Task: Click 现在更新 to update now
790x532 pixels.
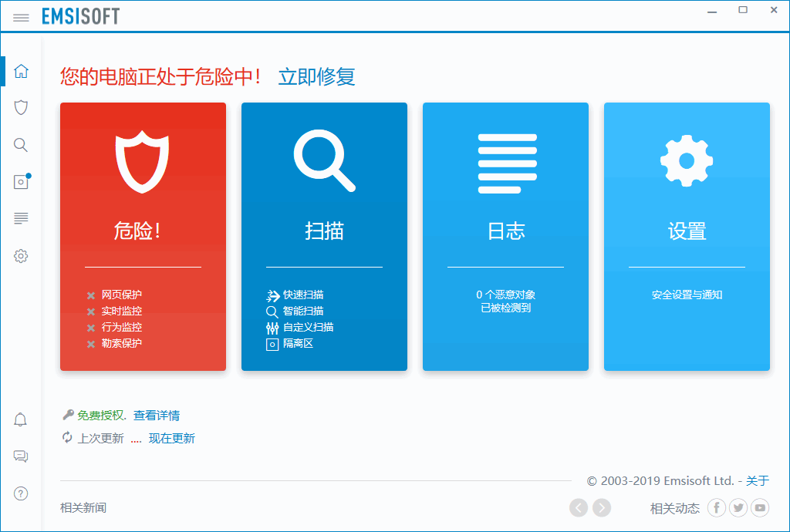Action: pyautogui.click(x=170, y=438)
